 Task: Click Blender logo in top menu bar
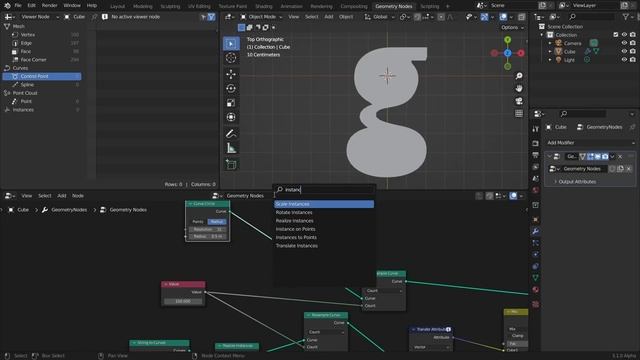7,6
